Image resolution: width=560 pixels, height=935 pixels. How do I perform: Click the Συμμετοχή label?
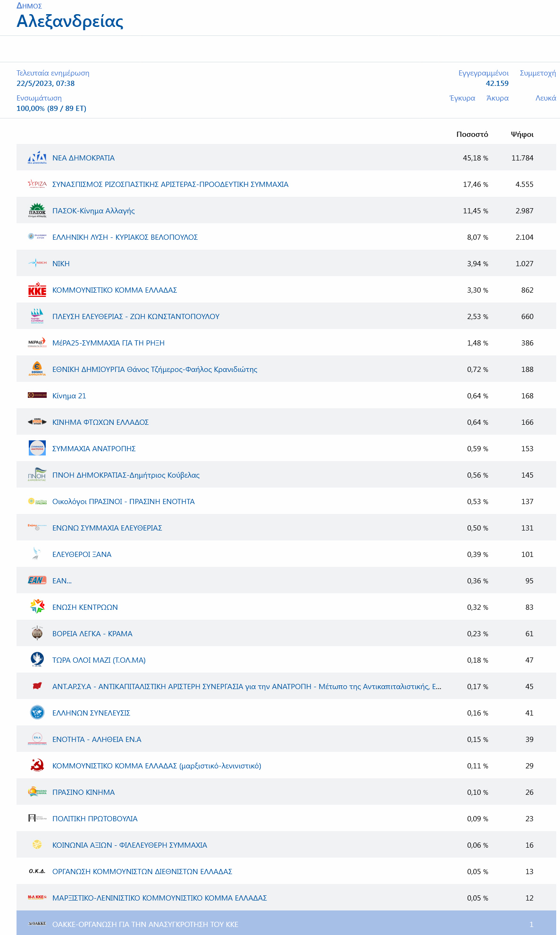pos(538,73)
